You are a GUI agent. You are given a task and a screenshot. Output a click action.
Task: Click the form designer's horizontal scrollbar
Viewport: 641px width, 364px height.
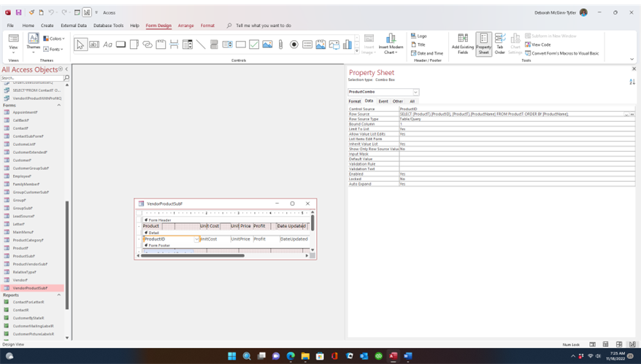click(193, 256)
